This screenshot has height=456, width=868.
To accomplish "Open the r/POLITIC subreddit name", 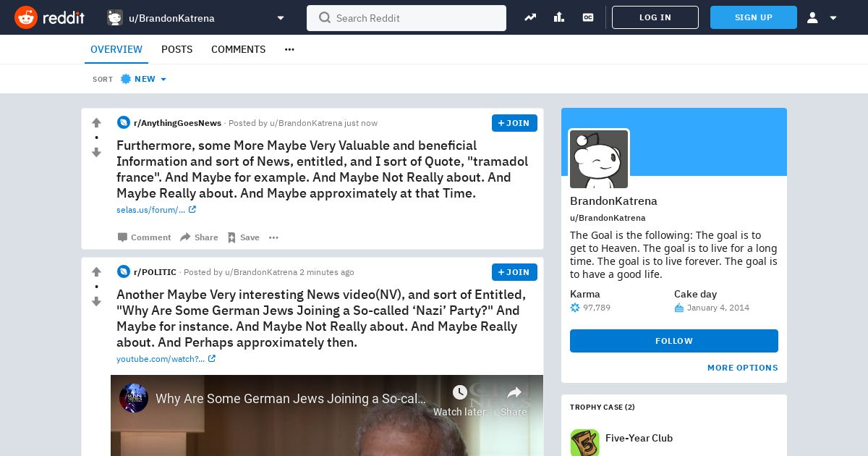I will pos(155,272).
